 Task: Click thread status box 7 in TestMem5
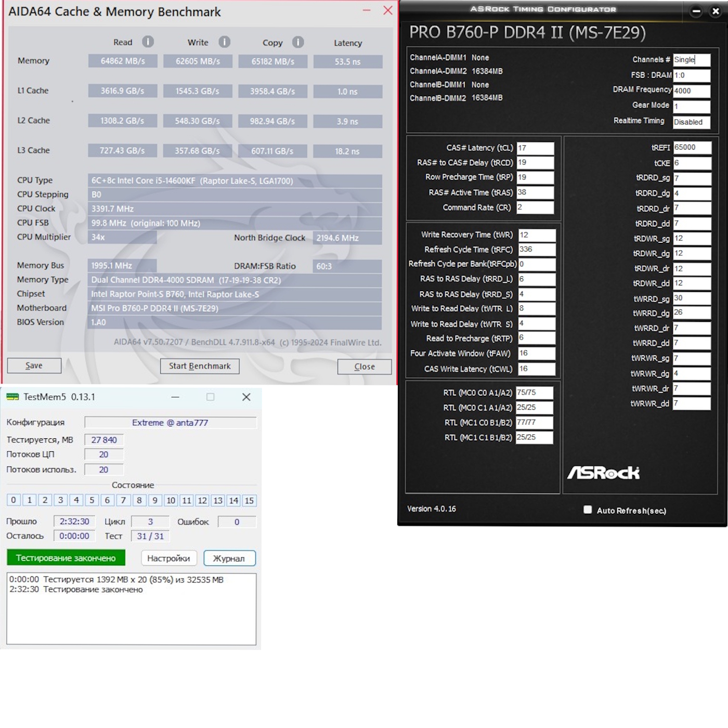[123, 500]
